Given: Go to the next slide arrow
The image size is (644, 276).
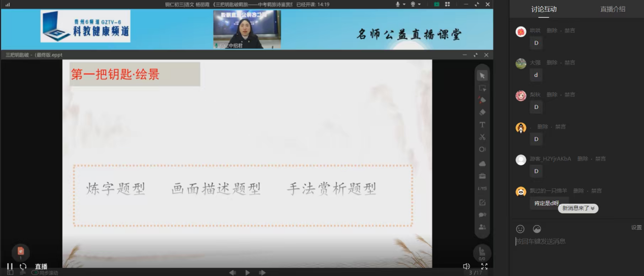Looking at the screenshot, I should coord(262,273).
